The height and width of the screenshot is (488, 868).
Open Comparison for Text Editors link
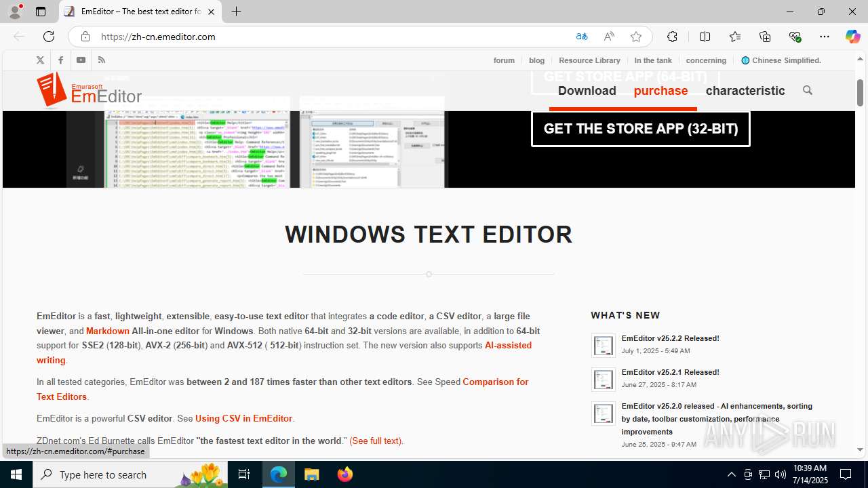[282, 389]
